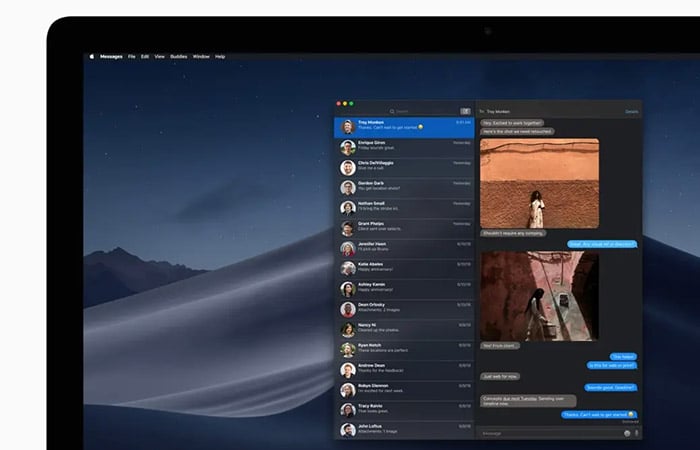The image size is (700, 450).
Task: Open the Dean Orlosky conversation
Action: [404, 310]
